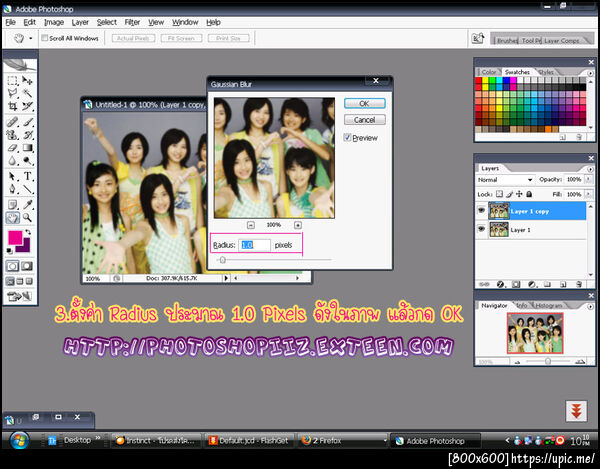Toggle the Preview checkbox in Gaussian Blur
The image size is (600, 469).
tap(347, 137)
